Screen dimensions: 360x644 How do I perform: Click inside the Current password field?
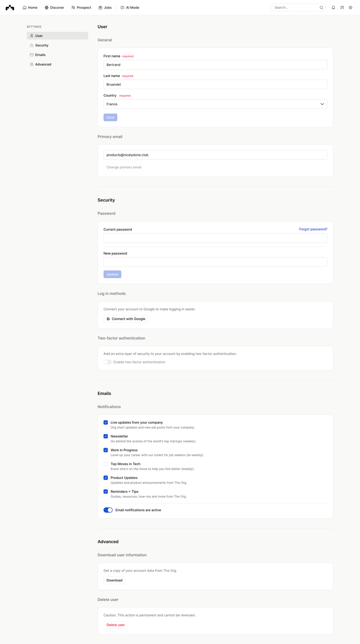click(x=215, y=238)
